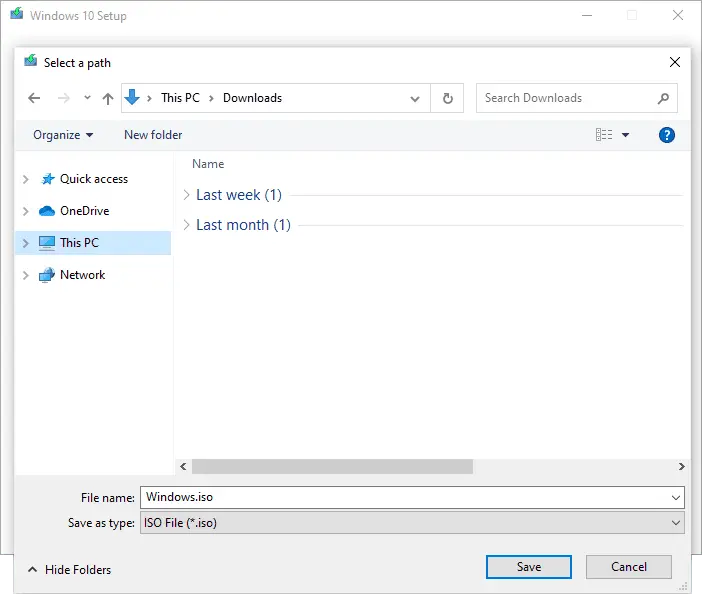Change the view layout icon
Viewport: 702px width, 594px height.
point(604,134)
